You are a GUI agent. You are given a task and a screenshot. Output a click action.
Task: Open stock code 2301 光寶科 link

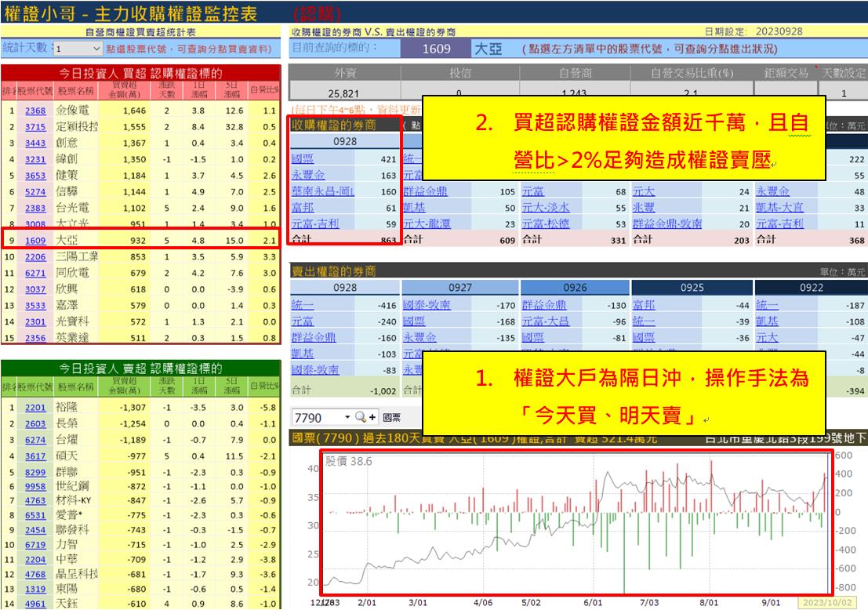click(x=35, y=321)
